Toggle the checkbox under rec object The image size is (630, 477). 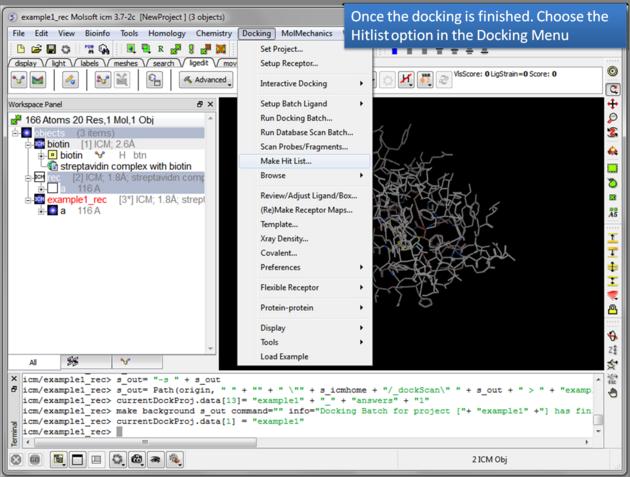52,188
